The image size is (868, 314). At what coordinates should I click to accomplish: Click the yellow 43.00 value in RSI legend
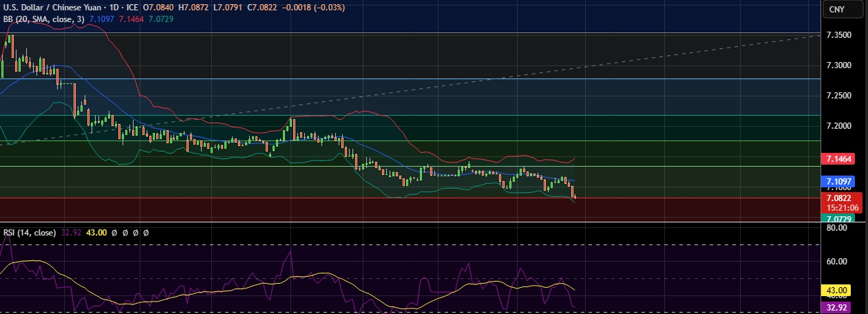click(x=94, y=233)
